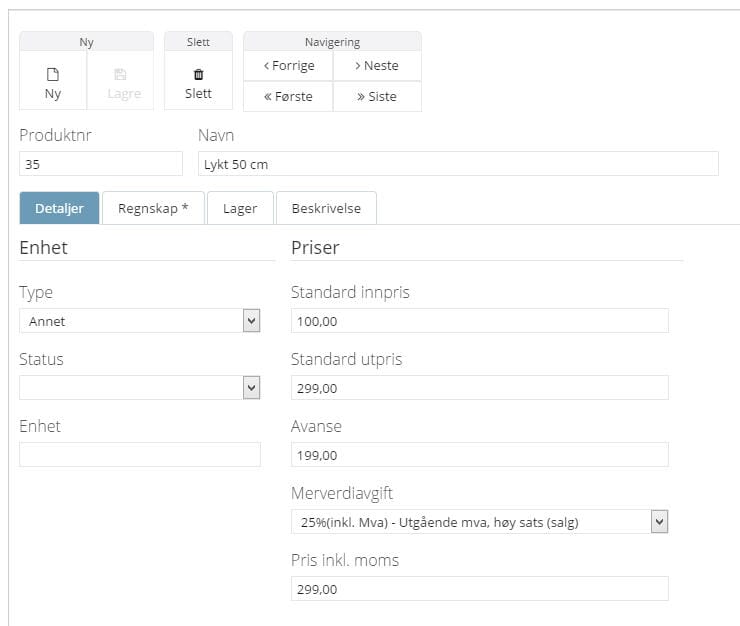The width and height of the screenshot is (740, 626).
Task: Click the Slett trash can icon
Action: coord(198,74)
